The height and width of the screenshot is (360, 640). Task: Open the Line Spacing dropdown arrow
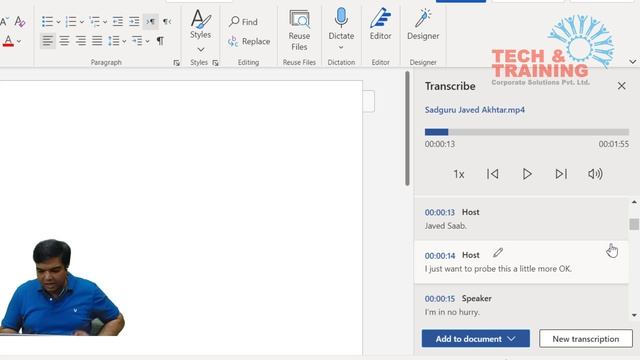[124, 41]
